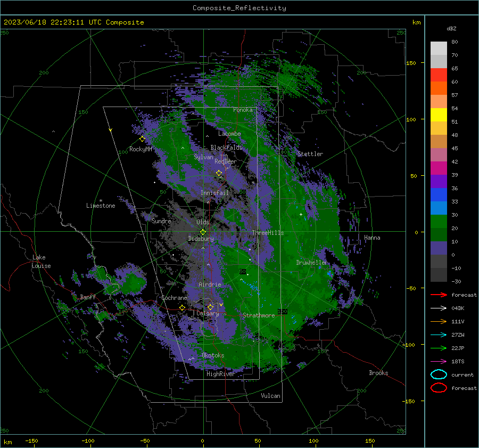479x448 pixels.
Task: Click the Calgary city label
Action: (208, 313)
